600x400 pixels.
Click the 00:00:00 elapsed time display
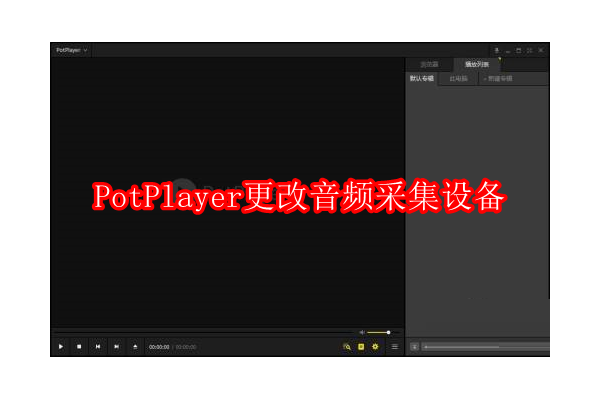pyautogui.click(x=159, y=347)
